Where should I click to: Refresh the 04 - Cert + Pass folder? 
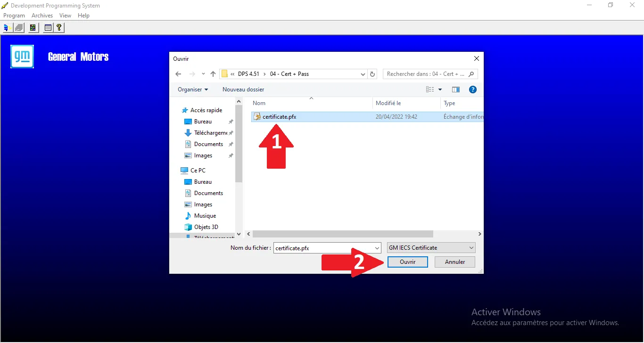[x=372, y=74]
